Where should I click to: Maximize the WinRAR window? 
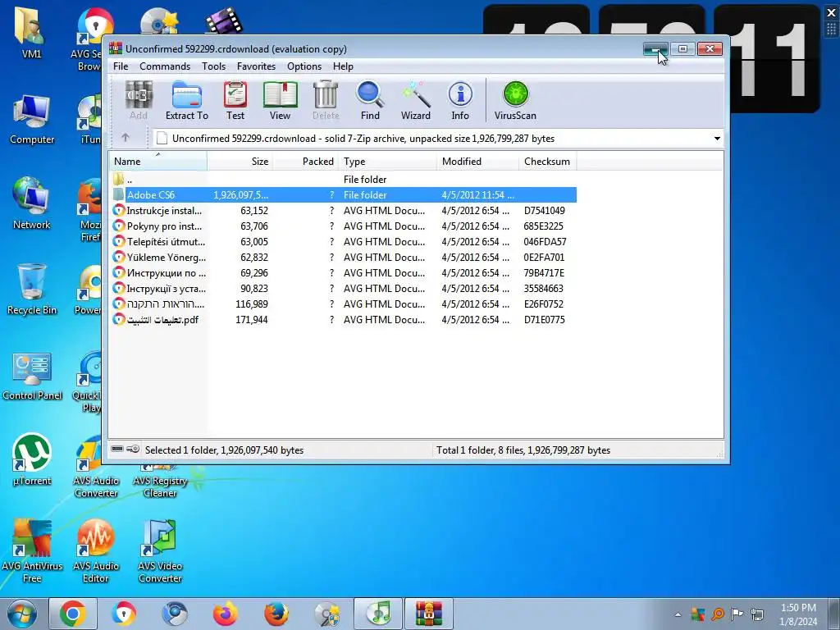pos(682,48)
